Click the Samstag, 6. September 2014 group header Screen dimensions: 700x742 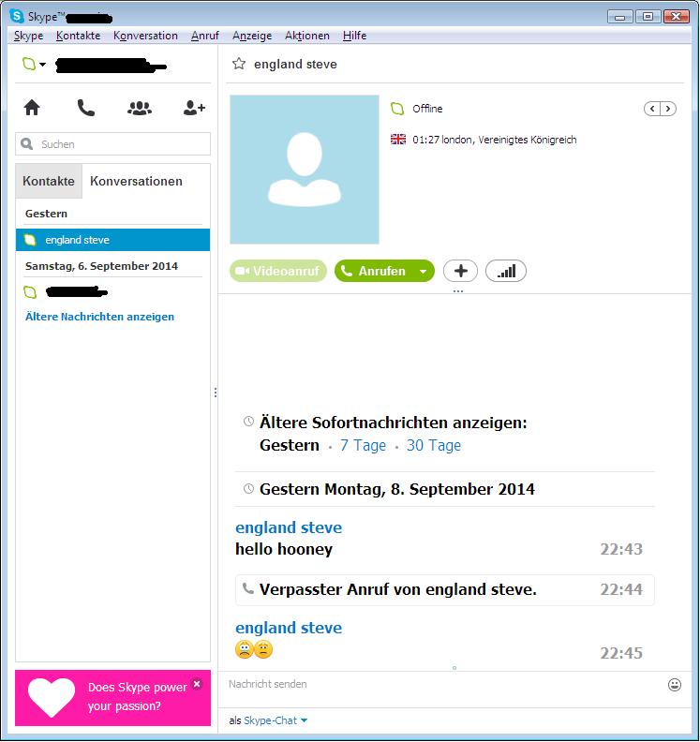(x=102, y=266)
